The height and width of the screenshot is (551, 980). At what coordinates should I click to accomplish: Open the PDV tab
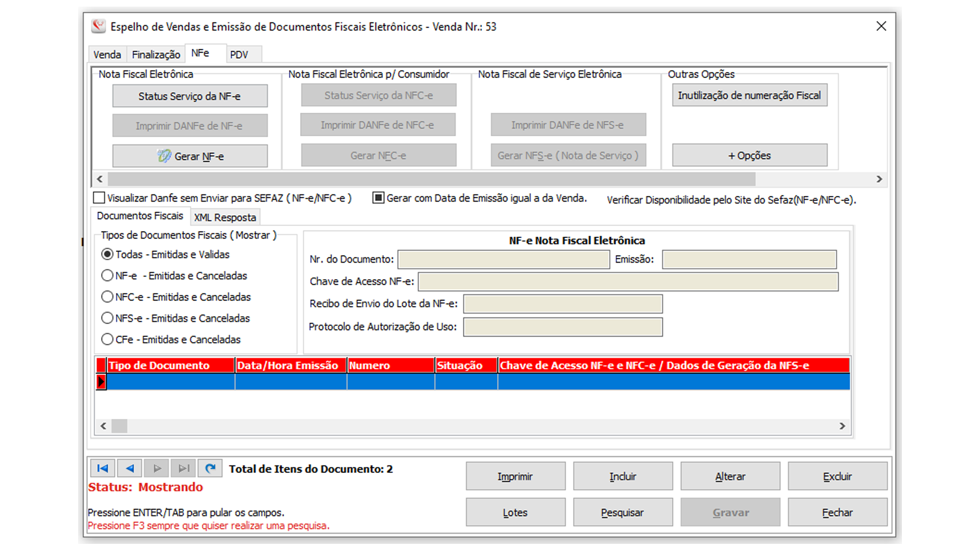243,55
